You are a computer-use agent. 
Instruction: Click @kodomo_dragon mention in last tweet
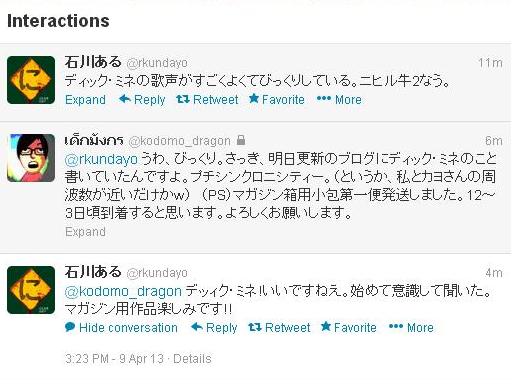(123, 291)
